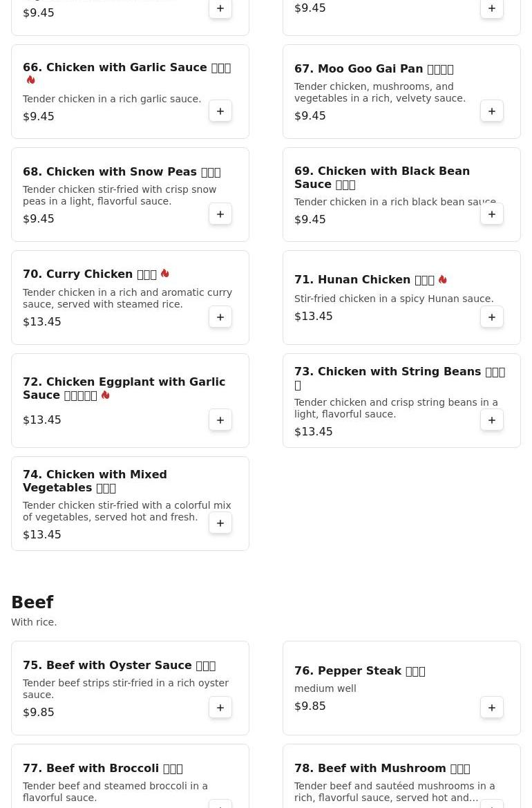
Task: Add Chicken with Garlic Sauce to order
Action: [x=220, y=111]
